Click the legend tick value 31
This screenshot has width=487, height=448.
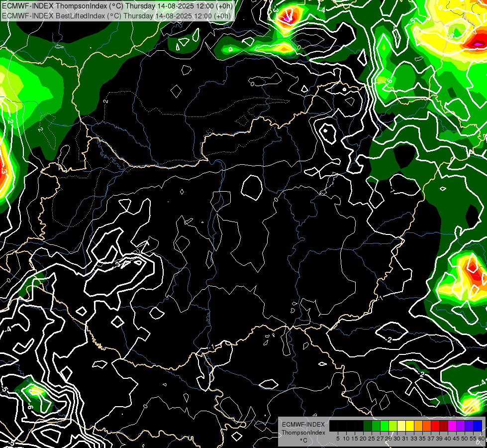coord(405,439)
